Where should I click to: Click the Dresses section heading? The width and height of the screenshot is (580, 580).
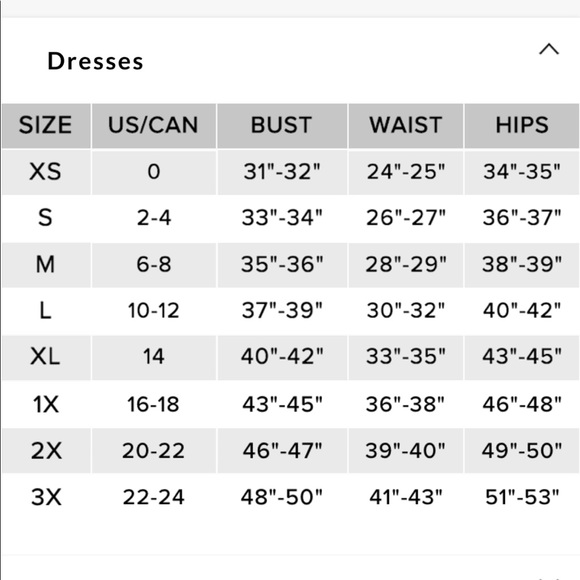tap(95, 61)
